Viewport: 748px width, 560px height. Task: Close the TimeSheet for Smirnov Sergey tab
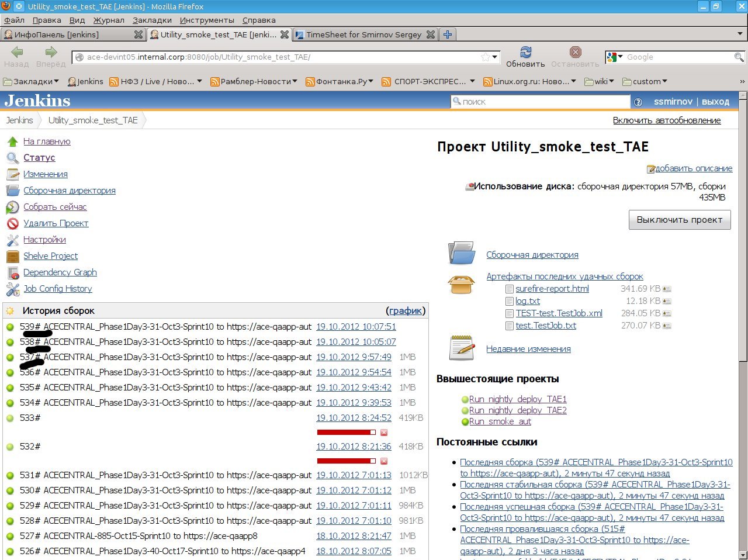(x=431, y=34)
